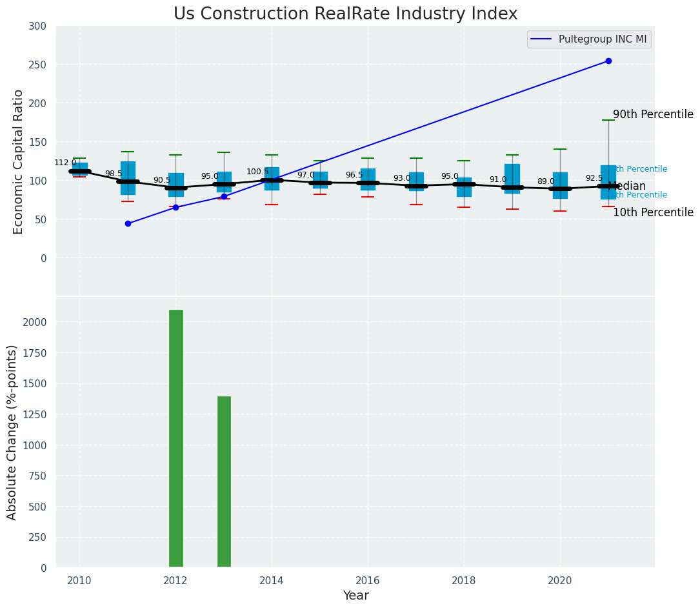Click the Year x-axis label
This screenshot has width=700, height=608.
355,596
